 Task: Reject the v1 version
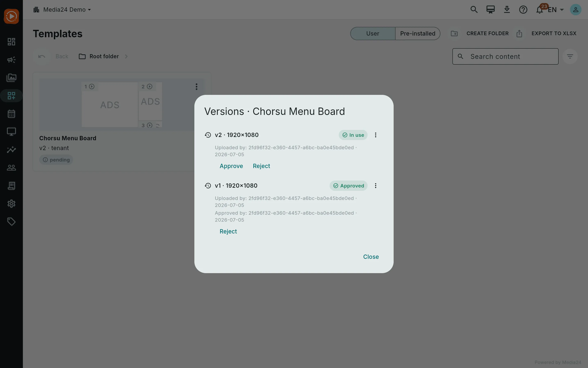pos(228,231)
